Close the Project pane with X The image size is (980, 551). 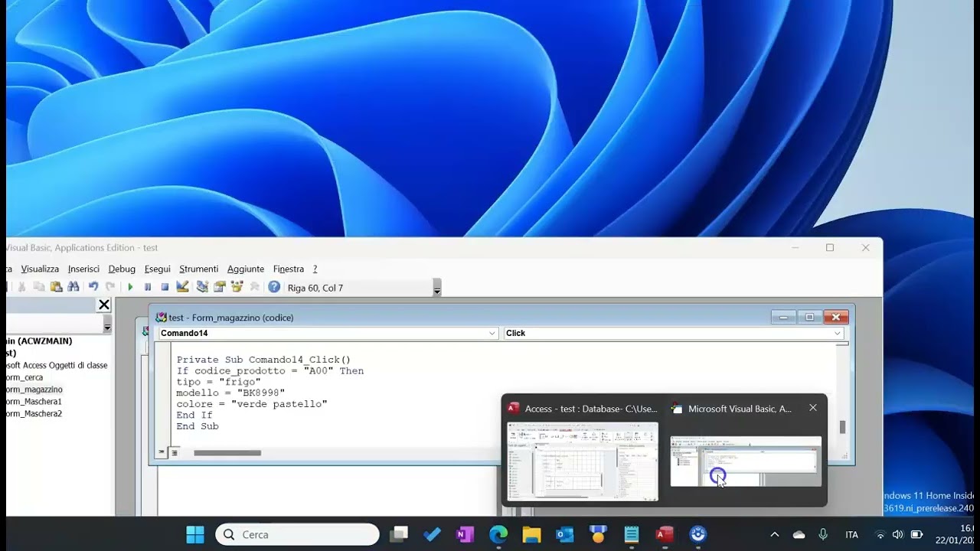(x=104, y=305)
